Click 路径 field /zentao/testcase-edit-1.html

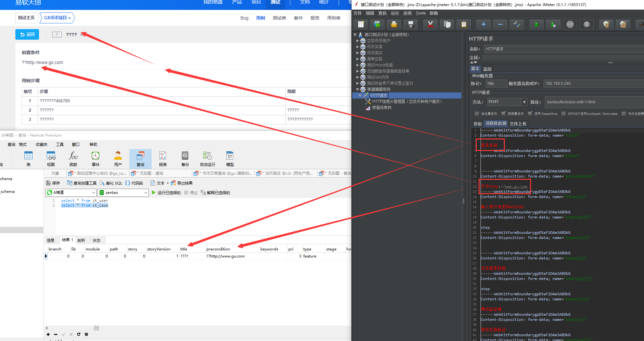pyautogui.click(x=594, y=102)
